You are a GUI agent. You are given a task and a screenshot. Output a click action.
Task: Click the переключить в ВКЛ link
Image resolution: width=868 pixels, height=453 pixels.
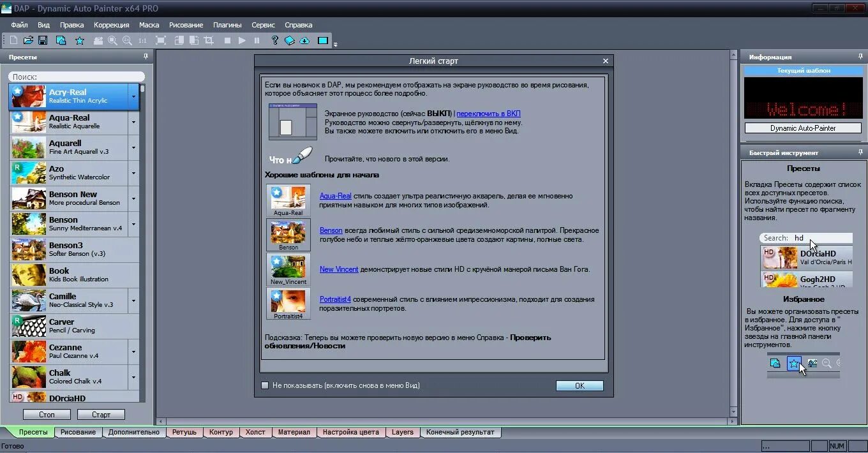488,114
